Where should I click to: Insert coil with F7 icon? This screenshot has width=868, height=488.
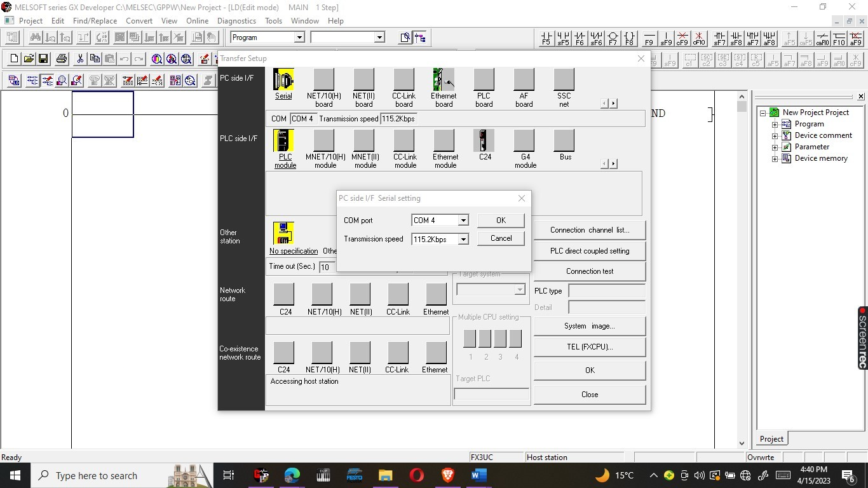tap(613, 38)
